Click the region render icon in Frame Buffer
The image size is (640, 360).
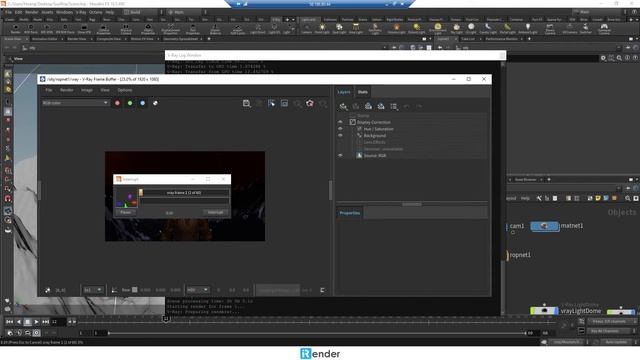click(284, 104)
